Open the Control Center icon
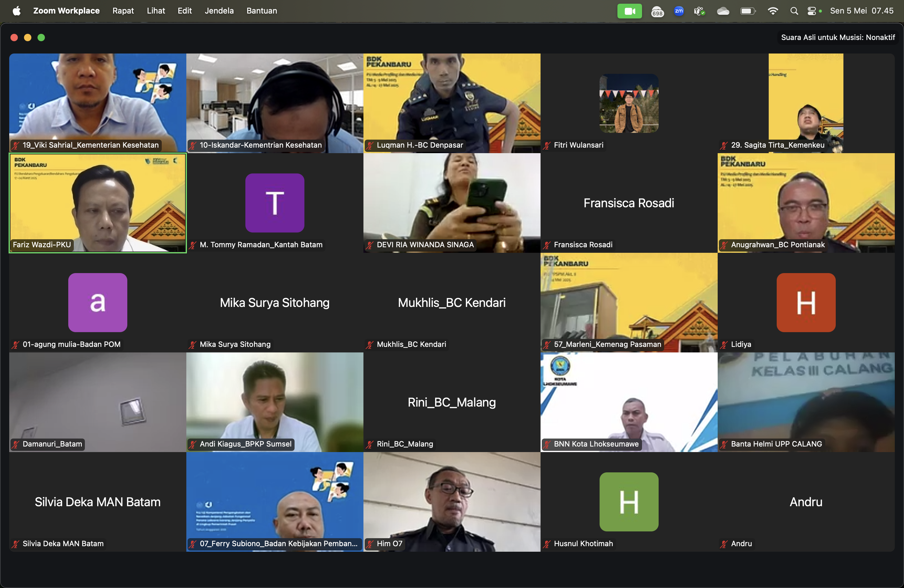The width and height of the screenshot is (904, 588). coord(812,11)
